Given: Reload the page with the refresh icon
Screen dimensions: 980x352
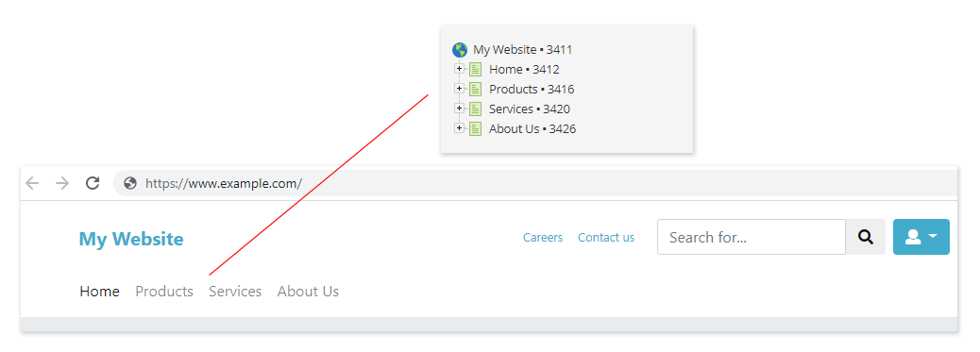Looking at the screenshot, I should click(93, 183).
